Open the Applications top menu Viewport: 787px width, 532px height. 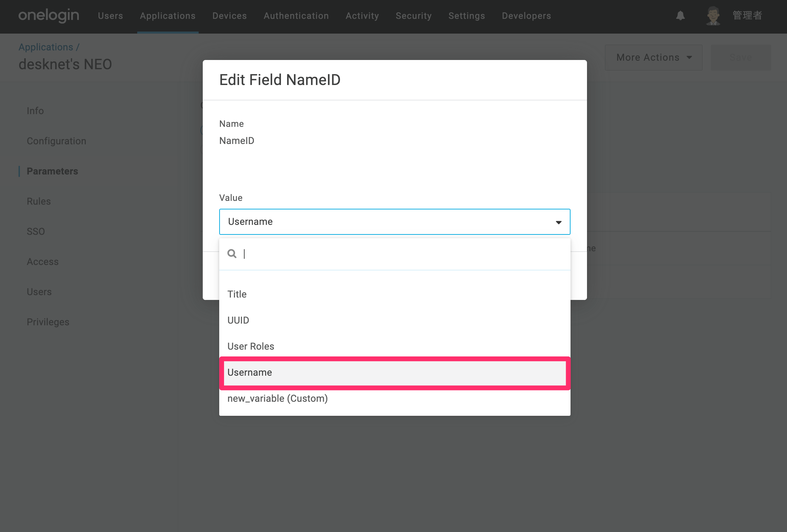tap(168, 16)
